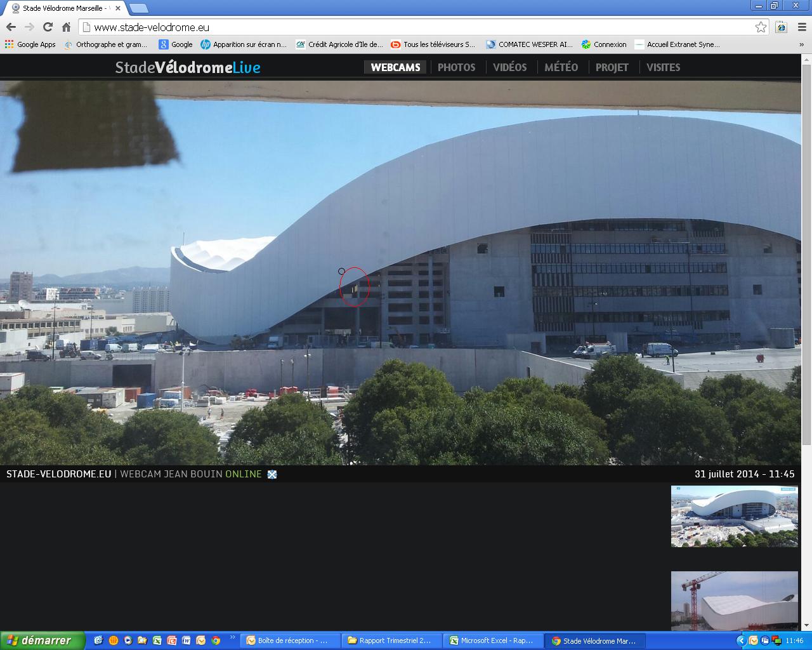Click the start button labeled démarrer
The height and width of the screenshot is (650, 812).
[42, 640]
